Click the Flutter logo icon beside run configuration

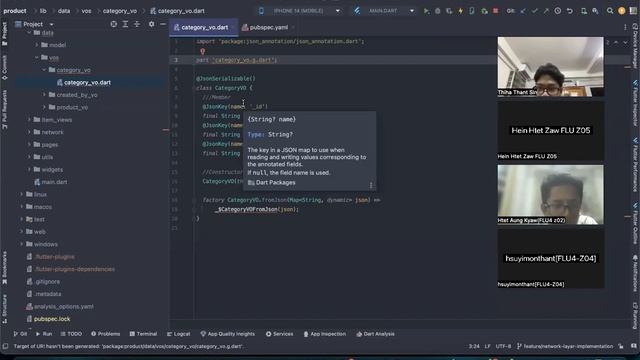point(357,11)
